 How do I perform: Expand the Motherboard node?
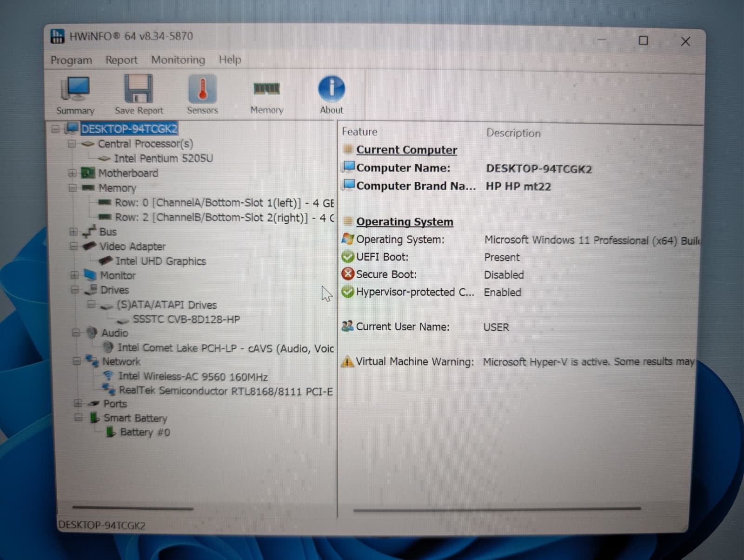(72, 173)
